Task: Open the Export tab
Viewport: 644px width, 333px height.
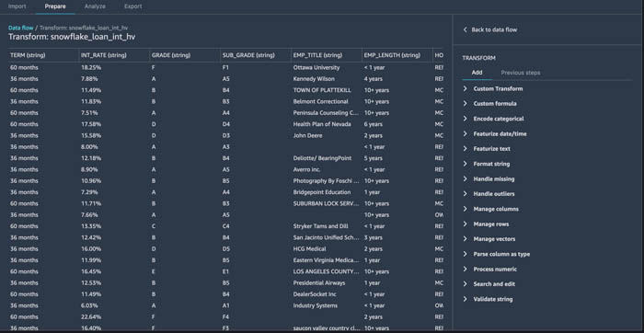Action: click(x=133, y=6)
